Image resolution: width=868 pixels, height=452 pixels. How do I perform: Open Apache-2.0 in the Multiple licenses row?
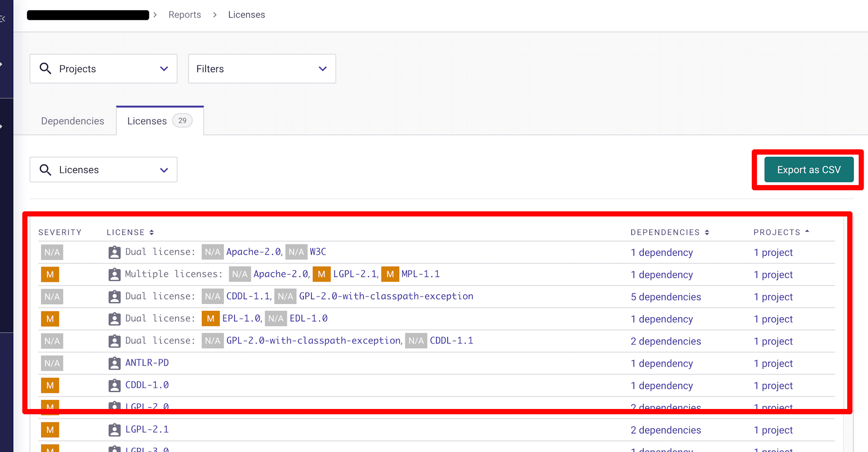pos(281,274)
